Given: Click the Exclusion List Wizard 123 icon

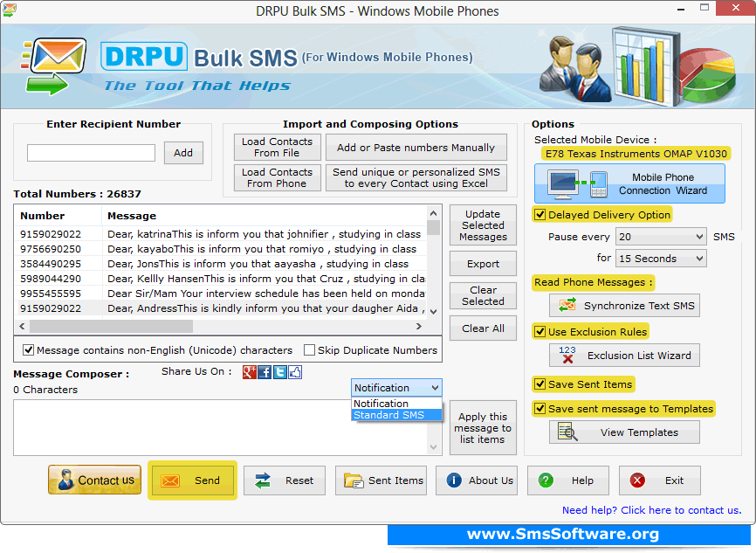Looking at the screenshot, I should [x=567, y=356].
